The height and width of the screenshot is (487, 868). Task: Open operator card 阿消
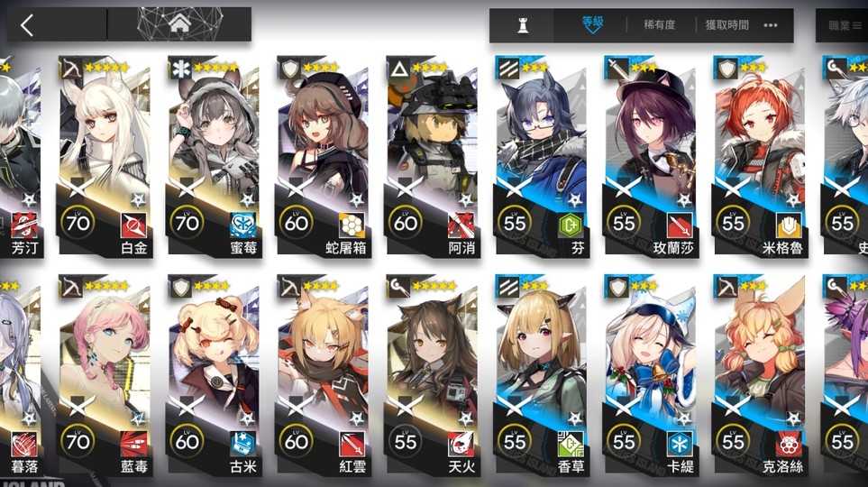433,156
